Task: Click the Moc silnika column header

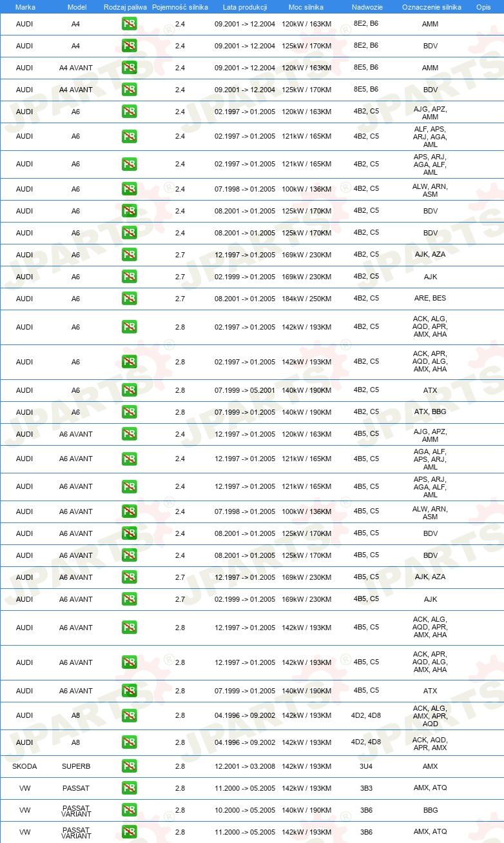Action: [x=306, y=7]
